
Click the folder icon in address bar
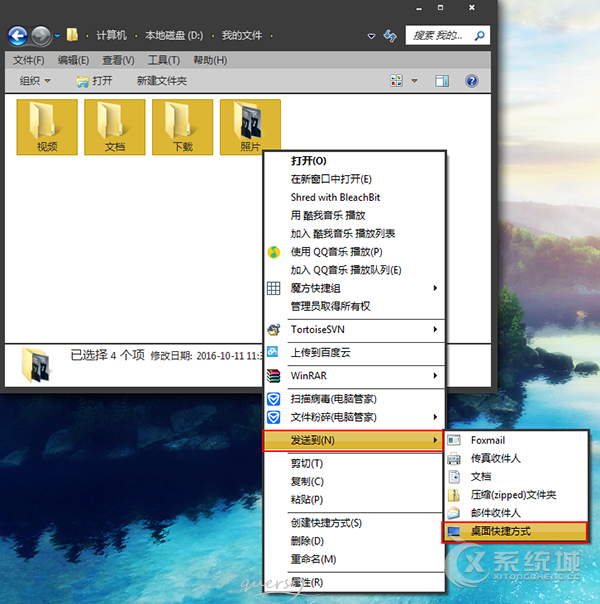pos(72,35)
